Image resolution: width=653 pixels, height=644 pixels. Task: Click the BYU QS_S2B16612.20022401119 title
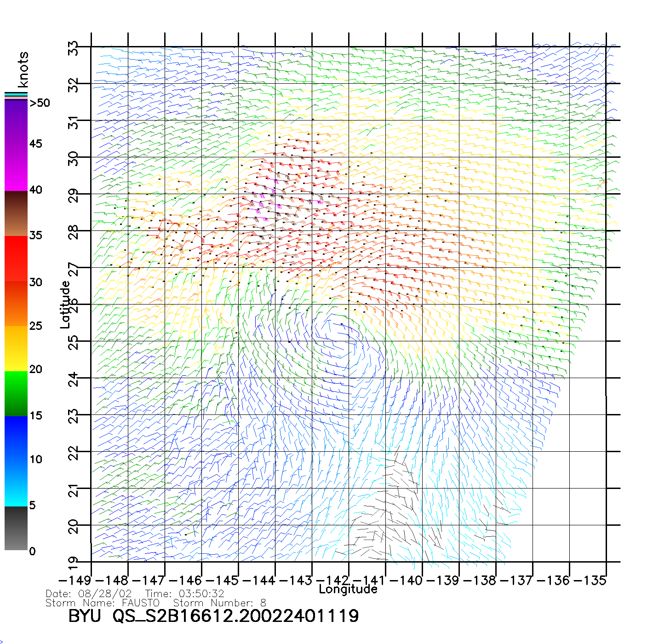coord(213,615)
